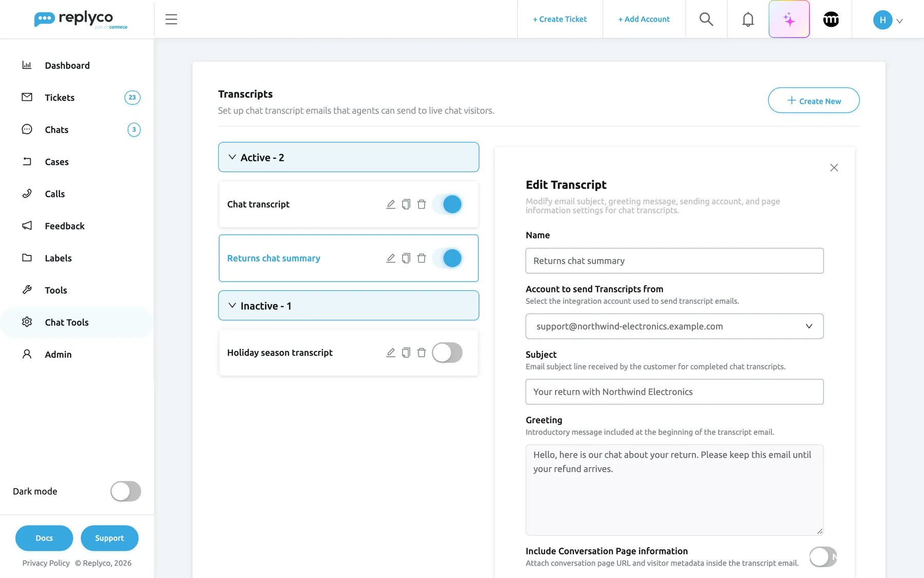Viewport: 924px width, 578px height.
Task: Open the search magnifier icon
Action: (706, 20)
